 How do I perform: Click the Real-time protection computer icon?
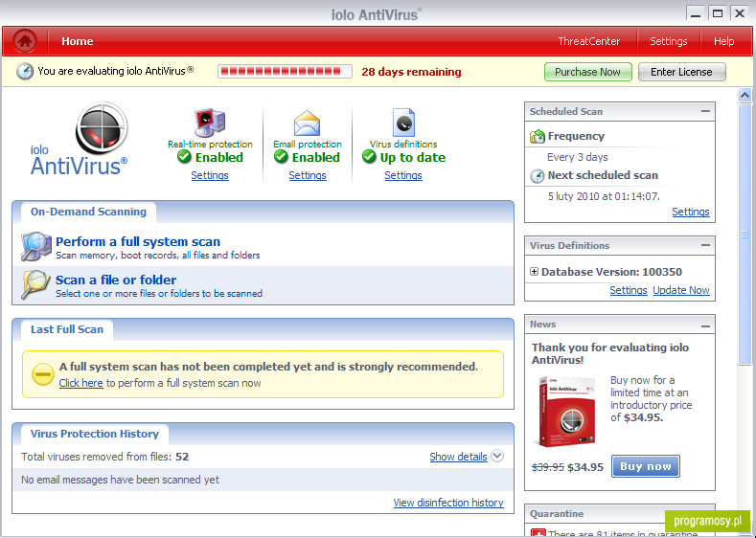(x=209, y=123)
